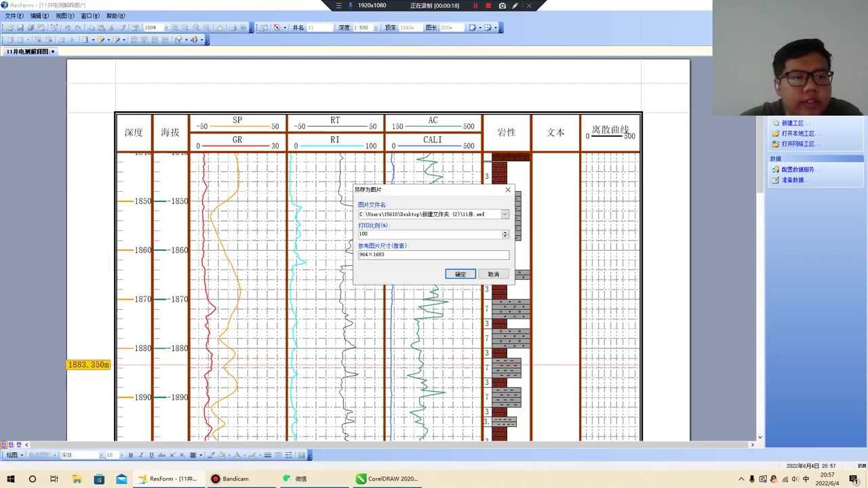Open the Windows Start menu
This screenshot has width=868, height=488.
[10, 479]
